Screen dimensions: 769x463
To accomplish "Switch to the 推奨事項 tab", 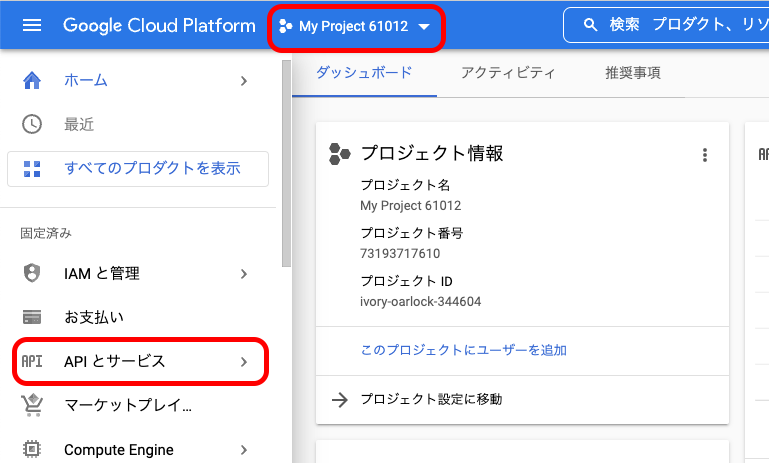I will click(x=632, y=72).
